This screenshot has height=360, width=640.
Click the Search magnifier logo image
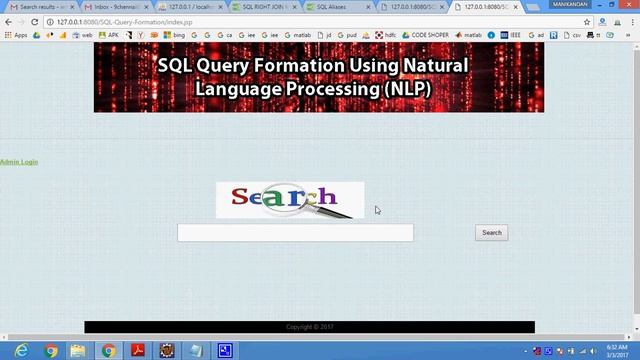click(290, 200)
